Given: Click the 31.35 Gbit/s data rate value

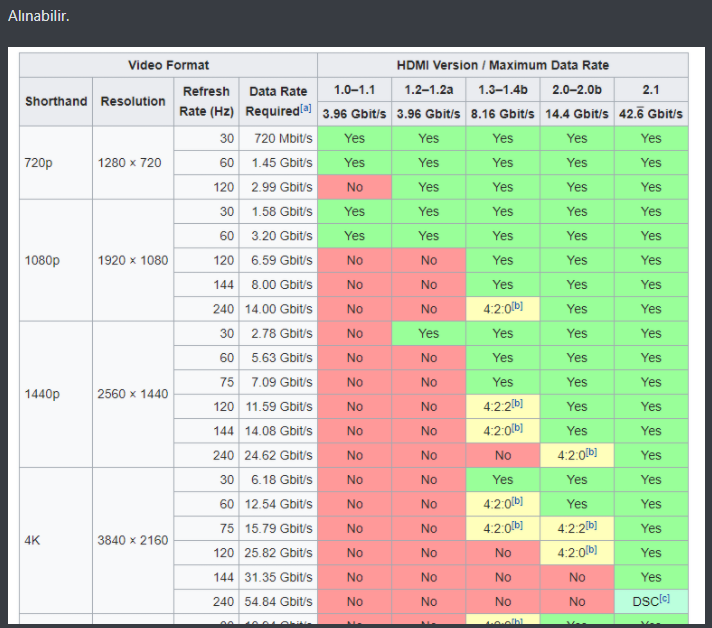Looking at the screenshot, I should pyautogui.click(x=279, y=578).
